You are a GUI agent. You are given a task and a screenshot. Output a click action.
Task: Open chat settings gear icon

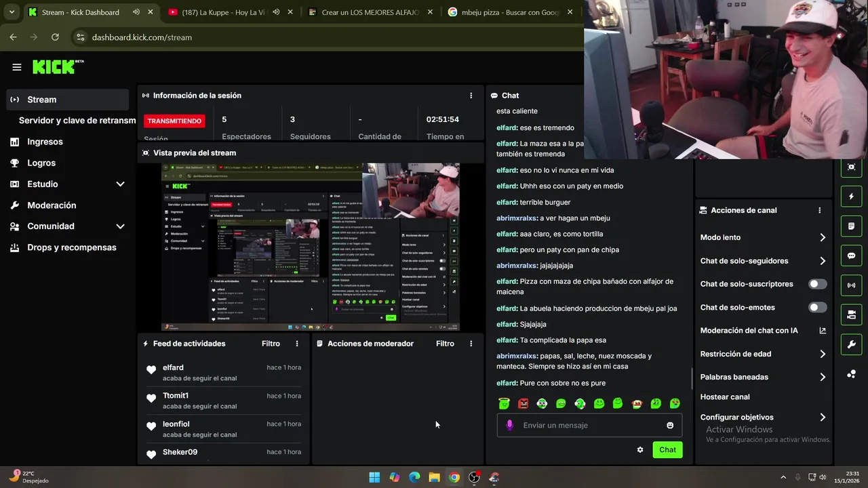[x=640, y=449]
